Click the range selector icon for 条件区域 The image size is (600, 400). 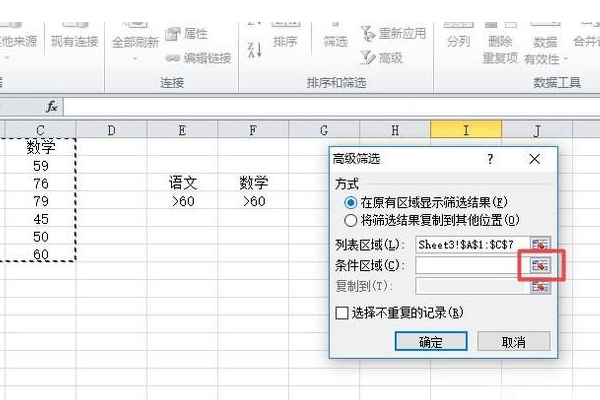point(540,265)
